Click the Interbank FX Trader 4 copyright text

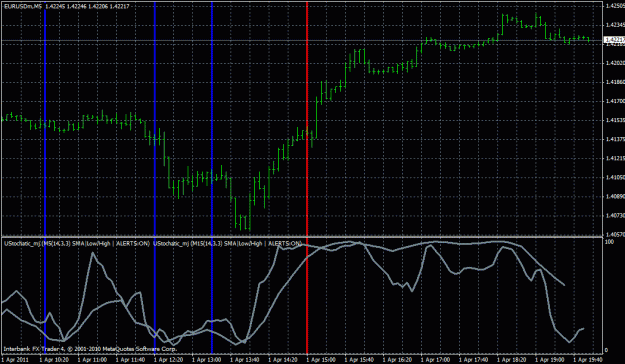90,349
